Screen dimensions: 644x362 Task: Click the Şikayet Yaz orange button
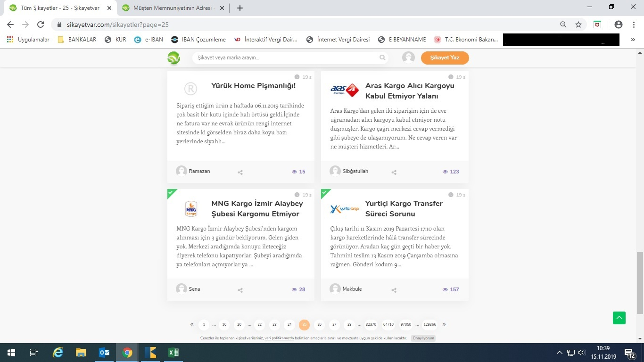click(445, 58)
